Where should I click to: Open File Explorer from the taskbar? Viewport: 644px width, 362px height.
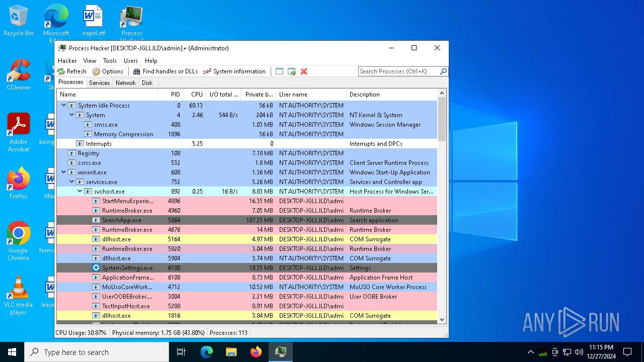click(x=231, y=352)
